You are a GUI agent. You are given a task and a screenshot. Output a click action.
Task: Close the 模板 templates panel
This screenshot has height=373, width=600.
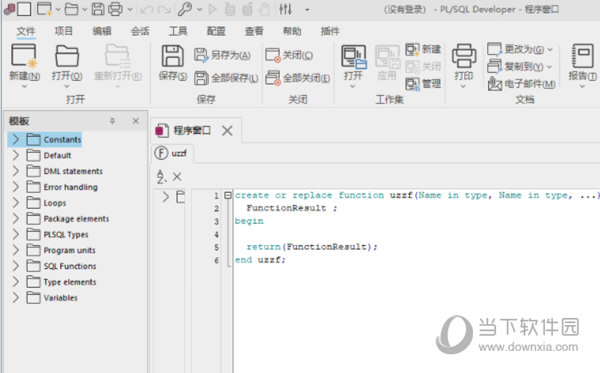coord(135,121)
